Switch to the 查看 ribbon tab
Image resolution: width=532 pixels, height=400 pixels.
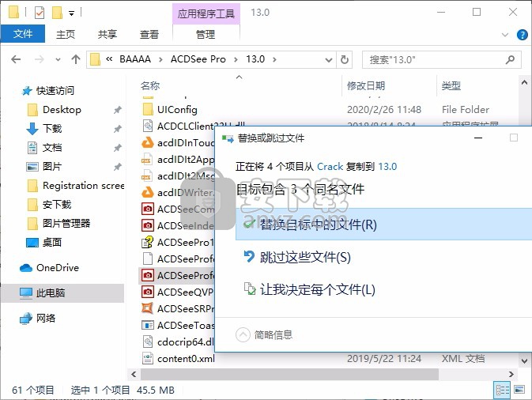click(x=149, y=34)
